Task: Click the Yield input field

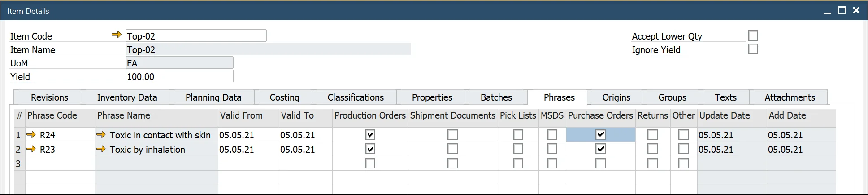Action: [179, 76]
